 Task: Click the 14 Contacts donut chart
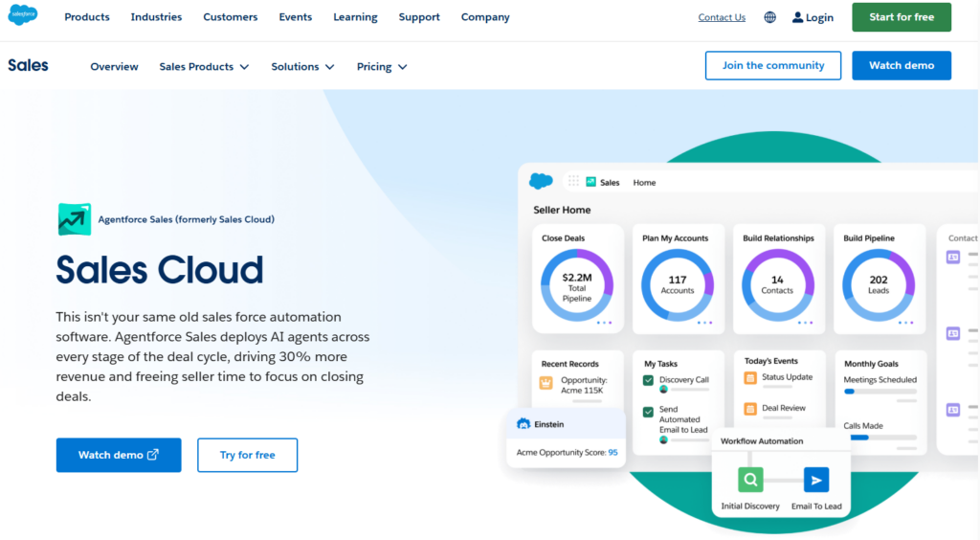pos(777,285)
